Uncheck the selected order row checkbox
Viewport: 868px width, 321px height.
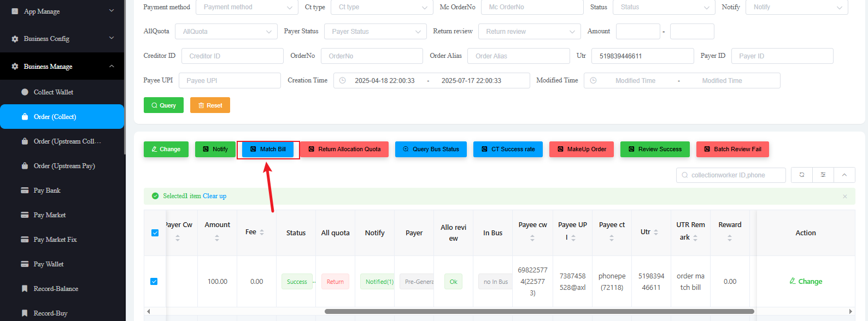click(154, 282)
